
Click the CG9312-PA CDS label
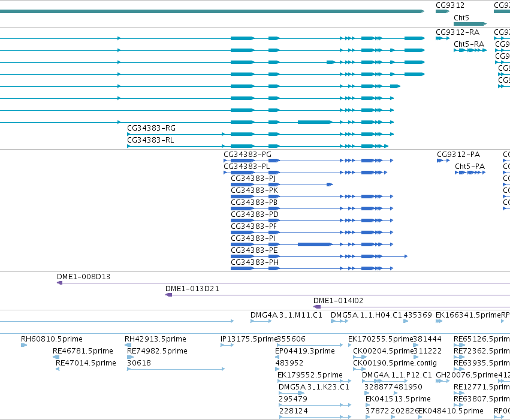(458, 155)
